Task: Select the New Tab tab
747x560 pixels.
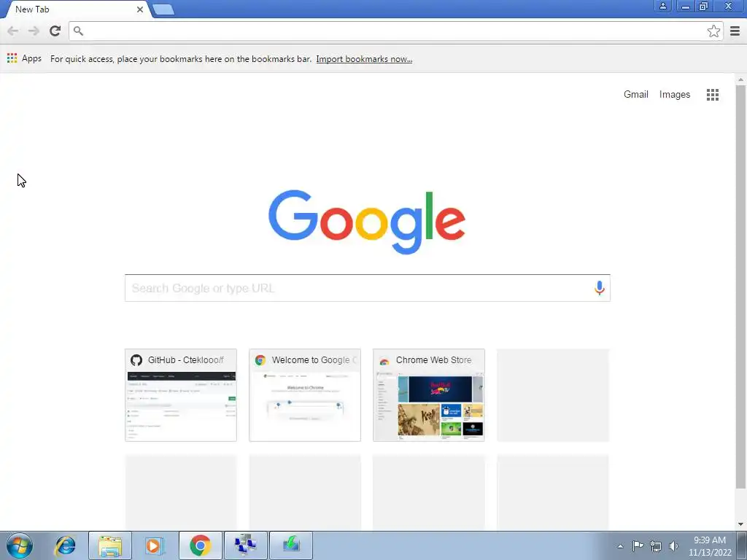Action: (76, 9)
